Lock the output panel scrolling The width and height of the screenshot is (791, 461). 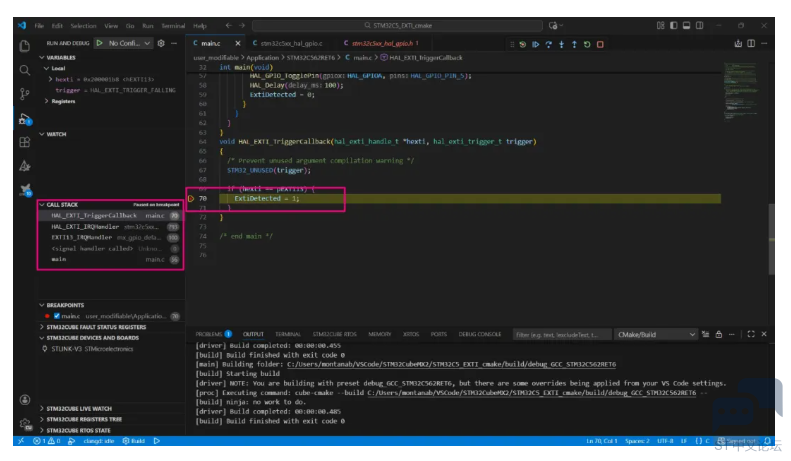click(718, 334)
